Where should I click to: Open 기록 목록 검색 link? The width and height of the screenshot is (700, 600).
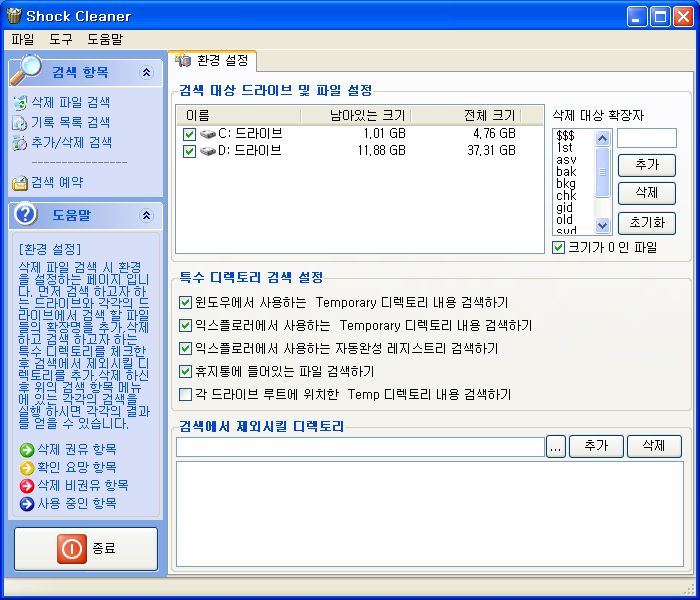[71, 123]
